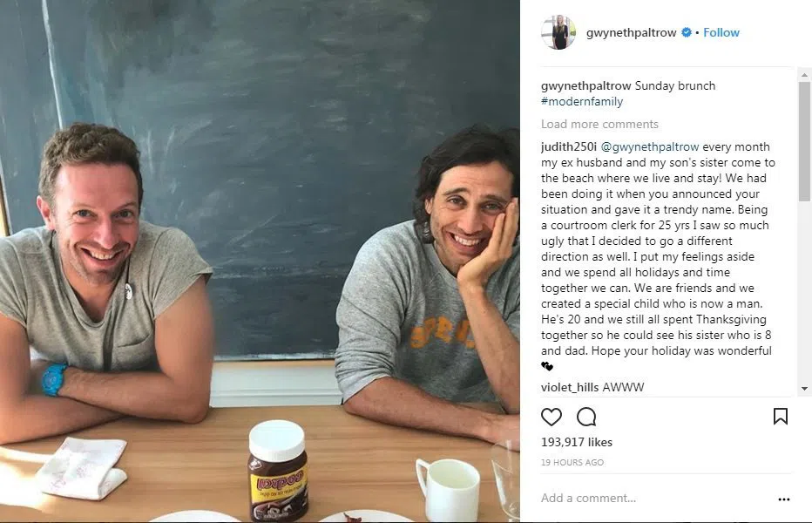Open commenter violet_hills' profile
Screen dimensions: 812x523
[570, 387]
